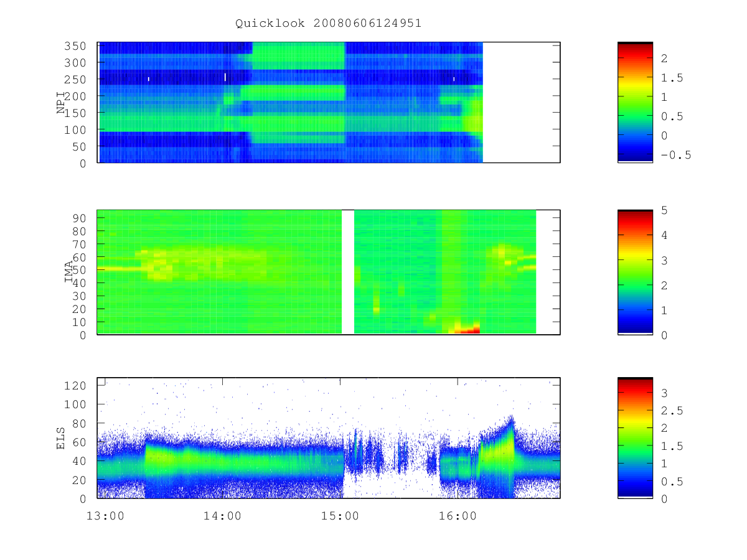The height and width of the screenshot is (560, 747).
Task: Click the 14:00 time axis label
Action: click(222, 516)
